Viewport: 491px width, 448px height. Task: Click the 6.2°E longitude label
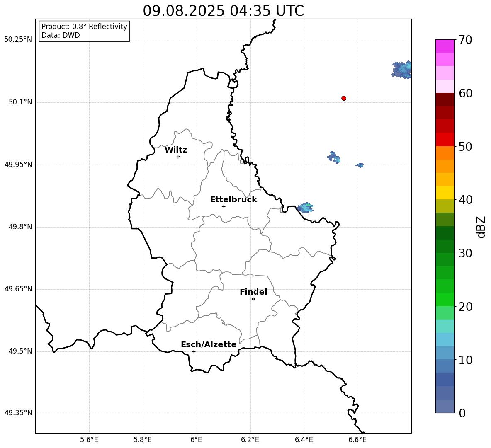pos(250,440)
